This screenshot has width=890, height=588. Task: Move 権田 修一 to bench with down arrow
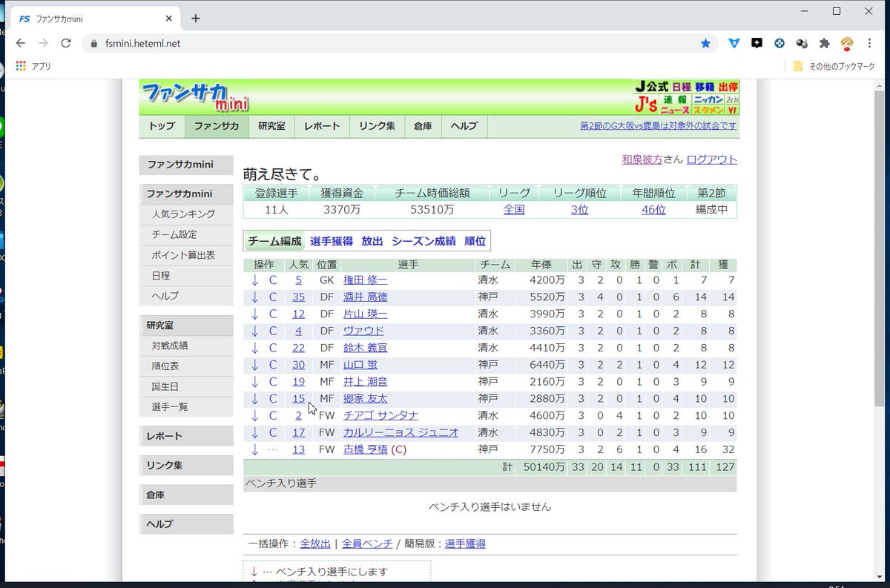[254, 280]
